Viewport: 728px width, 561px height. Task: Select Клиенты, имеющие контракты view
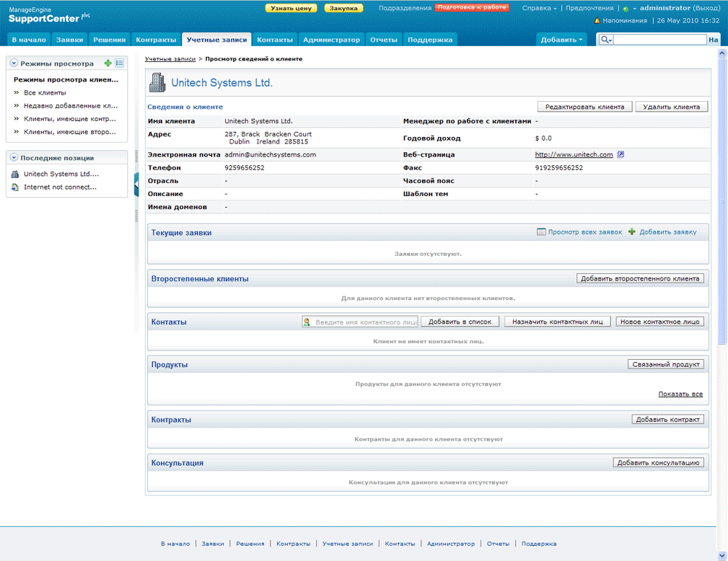pyautogui.click(x=70, y=119)
